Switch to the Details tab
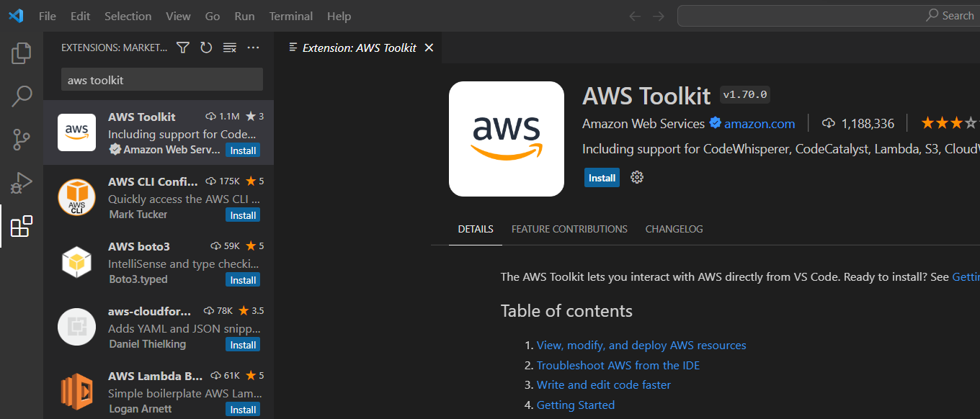 tap(476, 229)
